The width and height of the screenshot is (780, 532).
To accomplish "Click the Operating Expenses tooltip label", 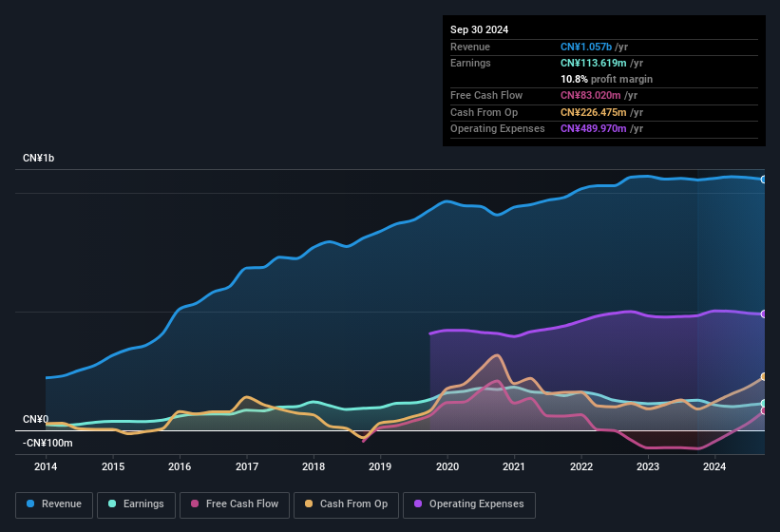I will [x=498, y=128].
